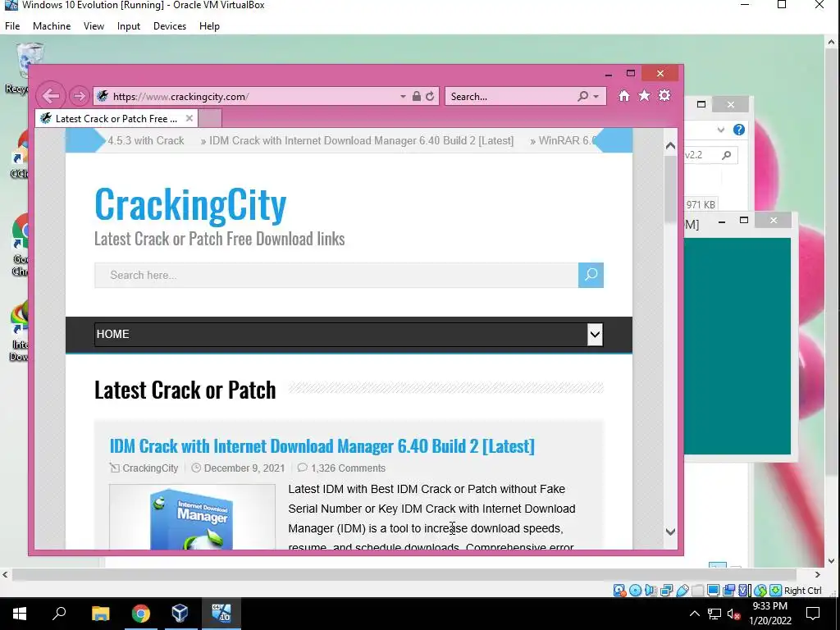Screen dimensions: 840x630
Task: Open the IE tools gear menu
Action: coord(664,96)
